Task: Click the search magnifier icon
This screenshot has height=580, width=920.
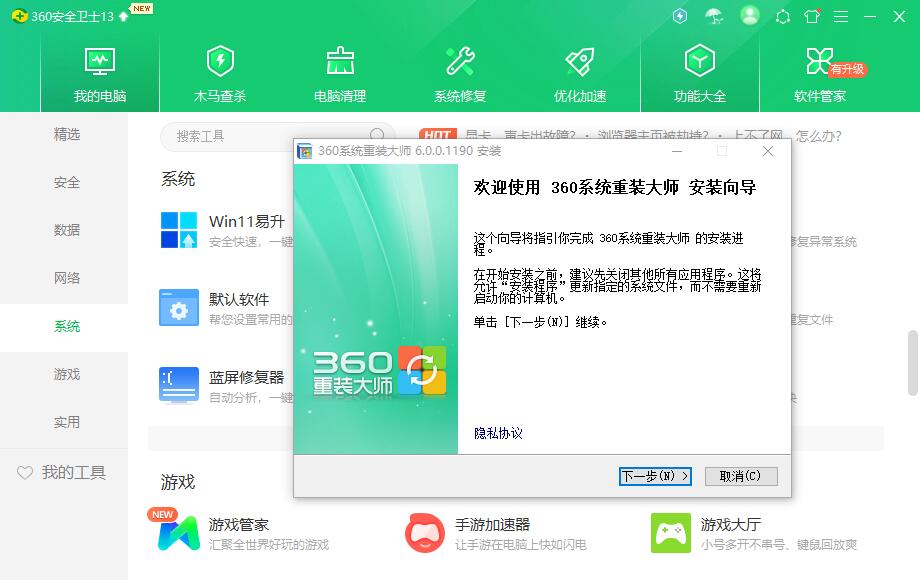Action: [x=377, y=135]
